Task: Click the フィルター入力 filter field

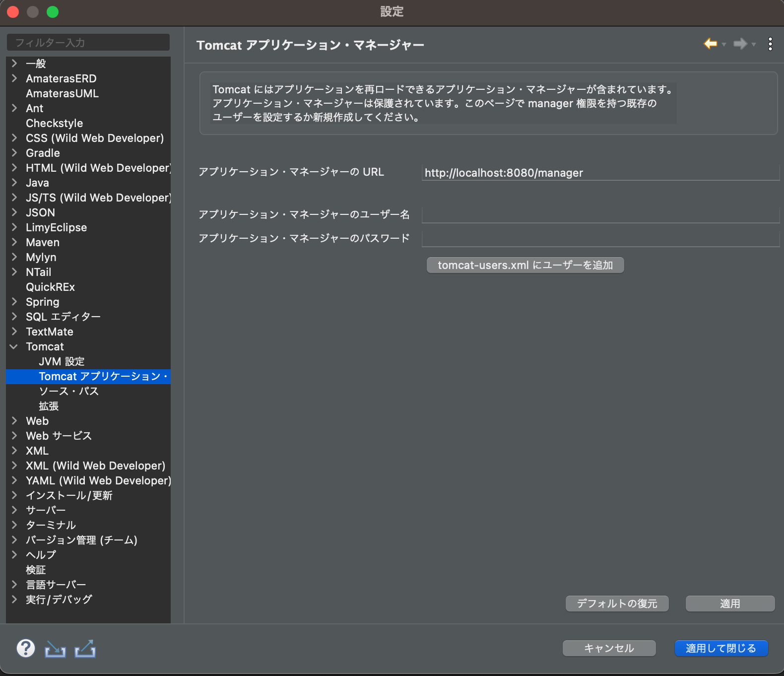Action: pos(88,42)
